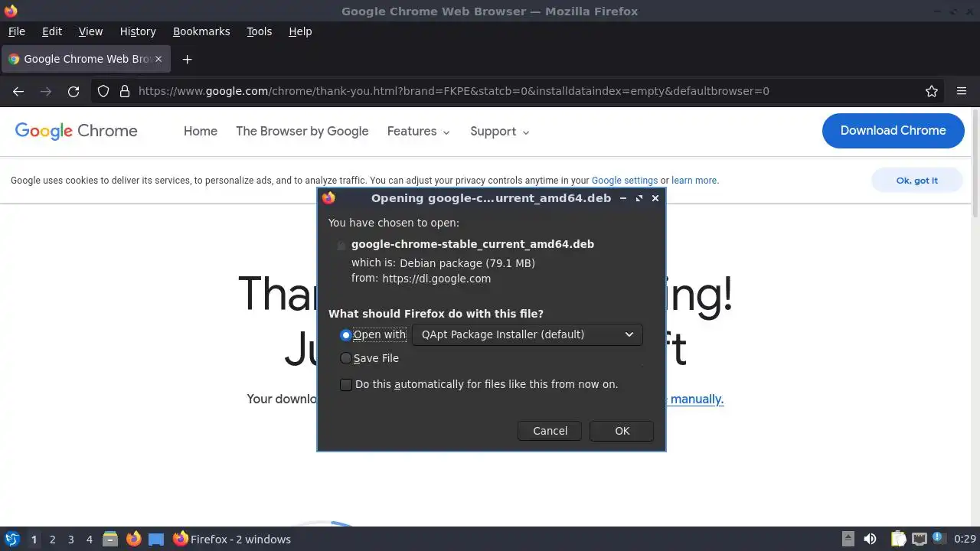Open the History menu
The width and height of the screenshot is (980, 551).
click(138, 31)
